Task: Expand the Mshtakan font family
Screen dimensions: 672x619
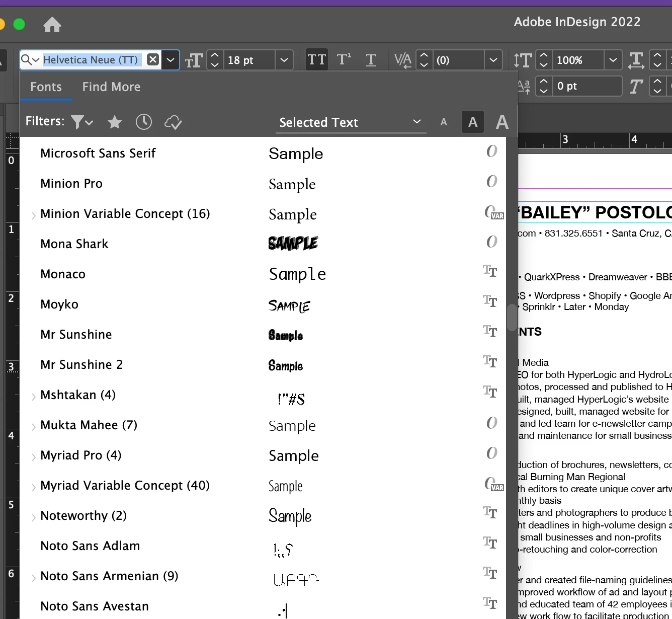Action: pos(33,397)
